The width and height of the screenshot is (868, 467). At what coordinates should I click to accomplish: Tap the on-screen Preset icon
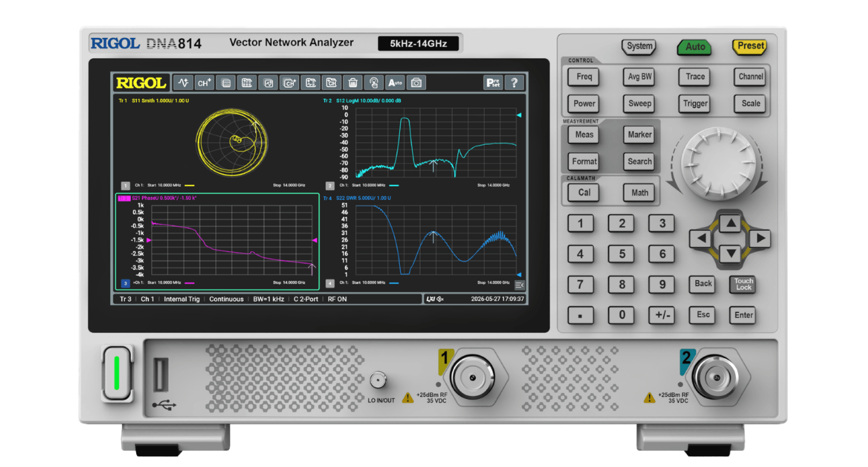pyautogui.click(x=493, y=83)
